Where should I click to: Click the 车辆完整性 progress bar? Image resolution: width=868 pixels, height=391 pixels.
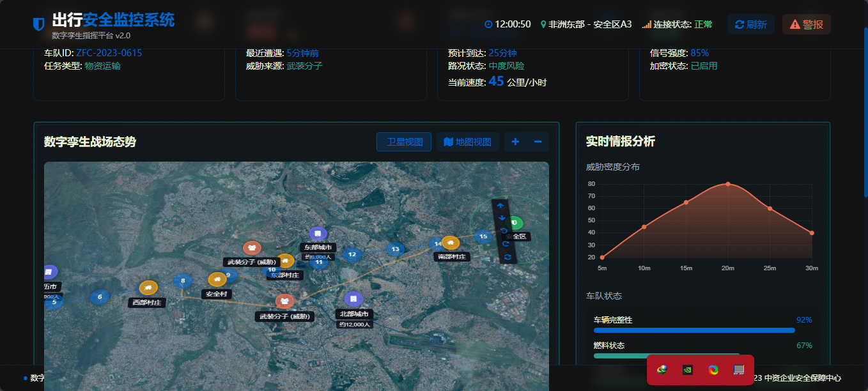click(x=694, y=330)
